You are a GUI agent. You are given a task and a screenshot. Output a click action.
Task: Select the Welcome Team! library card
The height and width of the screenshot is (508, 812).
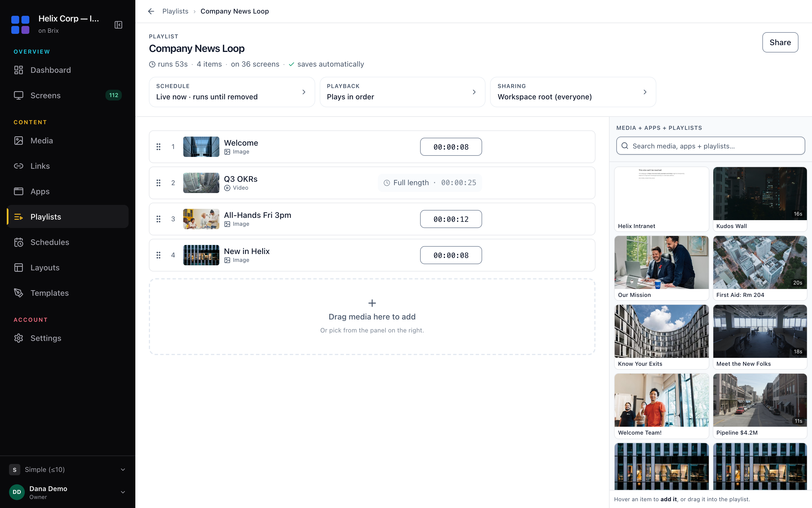661,406
